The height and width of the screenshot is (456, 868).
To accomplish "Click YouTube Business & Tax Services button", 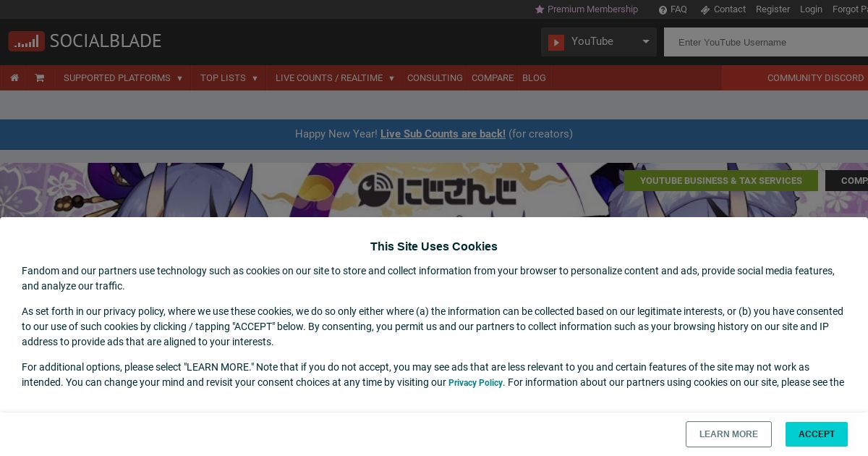I will (x=721, y=181).
